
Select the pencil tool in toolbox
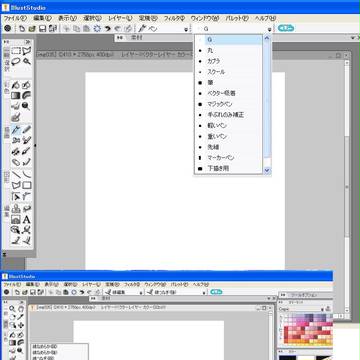(x=27, y=130)
